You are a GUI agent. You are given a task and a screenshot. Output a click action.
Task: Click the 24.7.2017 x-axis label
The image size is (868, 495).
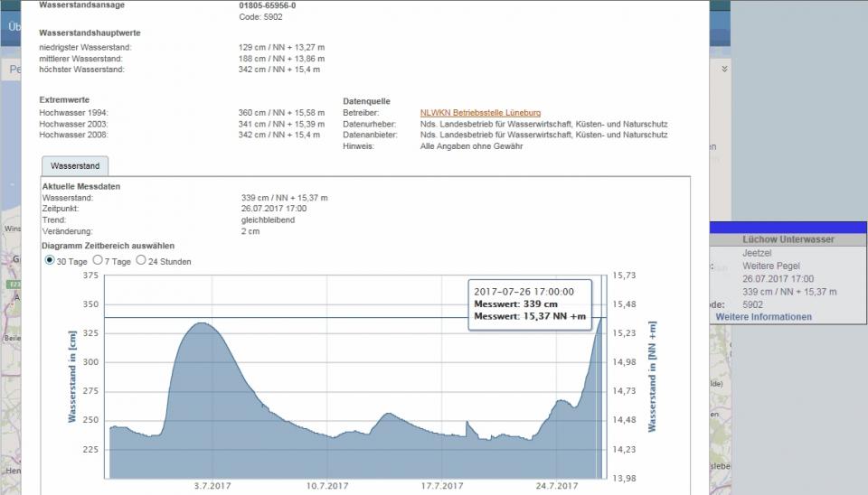(x=556, y=486)
